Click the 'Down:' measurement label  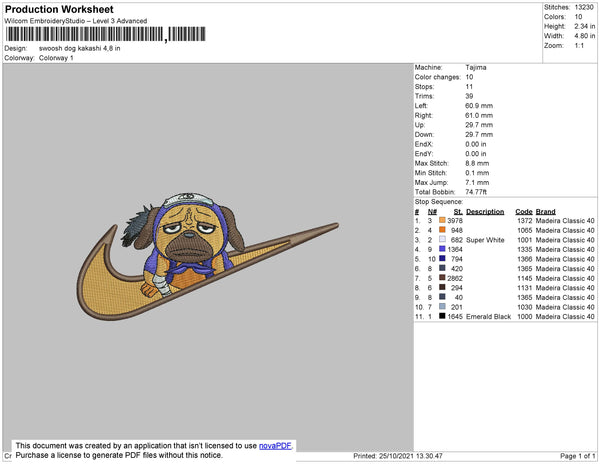point(424,134)
